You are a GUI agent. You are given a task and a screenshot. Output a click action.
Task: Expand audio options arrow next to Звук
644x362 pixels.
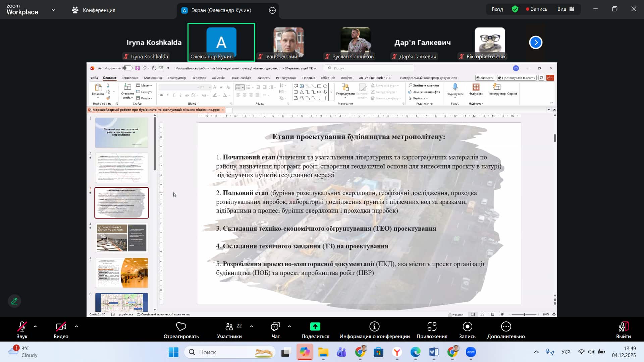pos(35,326)
